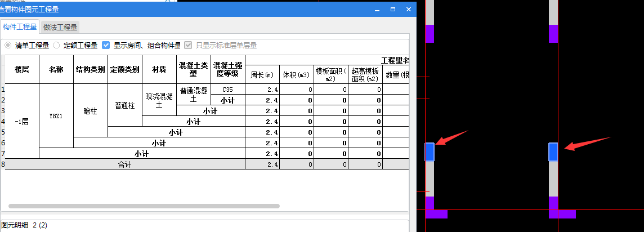Screen dimensions: 644x232
Task: Select the 普通混凝土 type cell
Action: [x=194, y=95]
